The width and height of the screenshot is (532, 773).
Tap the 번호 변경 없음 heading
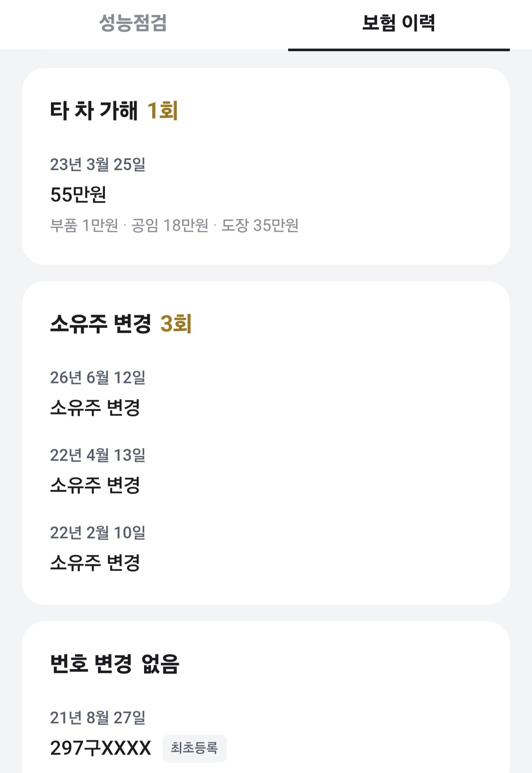coord(115,664)
